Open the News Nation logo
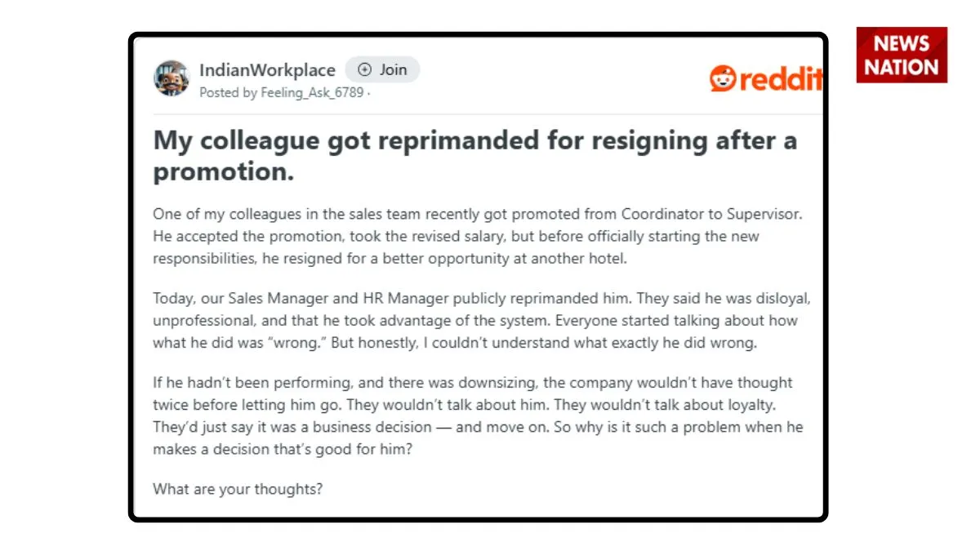The height and width of the screenshot is (551, 980). coord(902,55)
